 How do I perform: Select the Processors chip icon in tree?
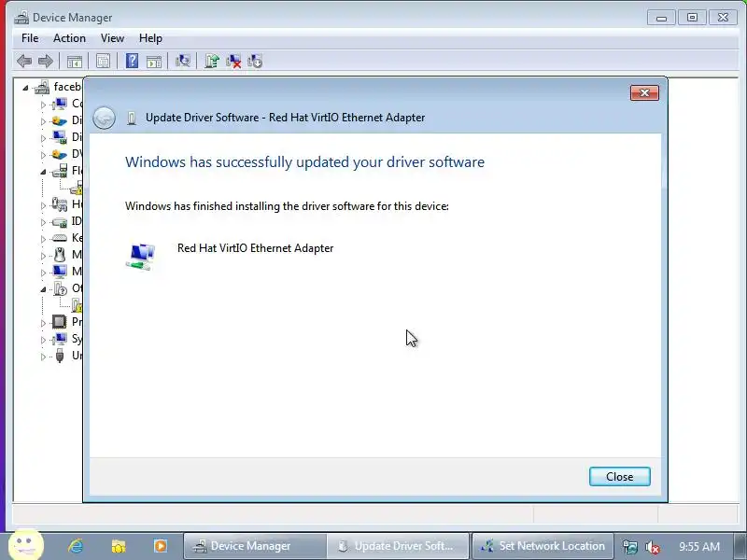59,322
